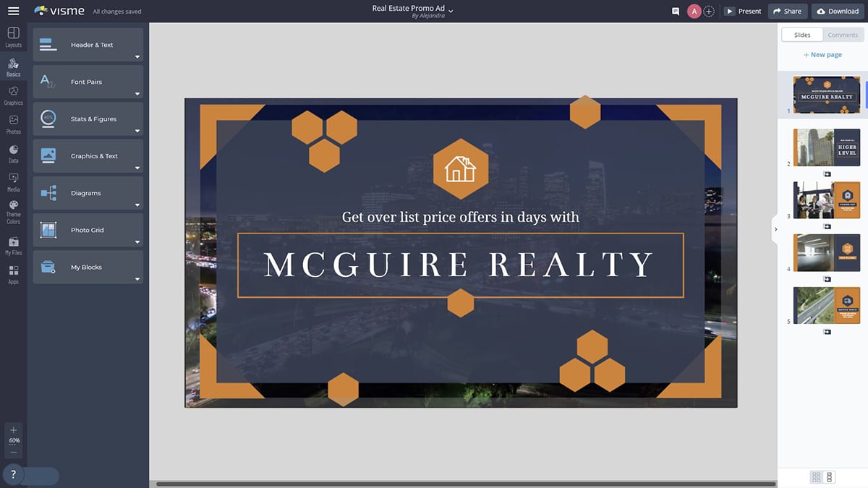Open the hamburger main menu
Viewport: 868px width, 488px height.
[x=13, y=11]
